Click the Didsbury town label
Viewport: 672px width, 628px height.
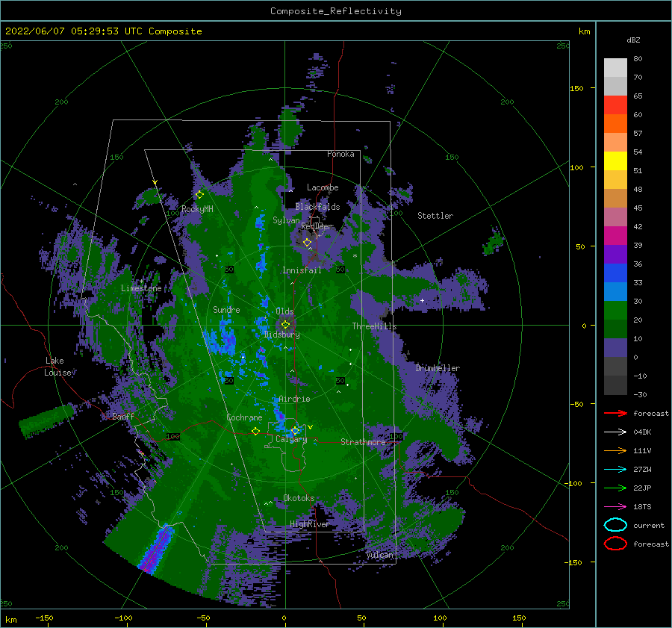pos(282,335)
